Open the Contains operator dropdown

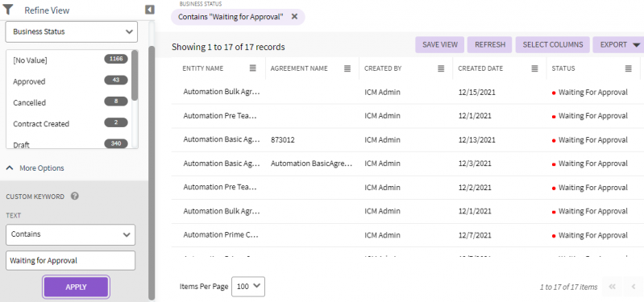click(x=71, y=234)
